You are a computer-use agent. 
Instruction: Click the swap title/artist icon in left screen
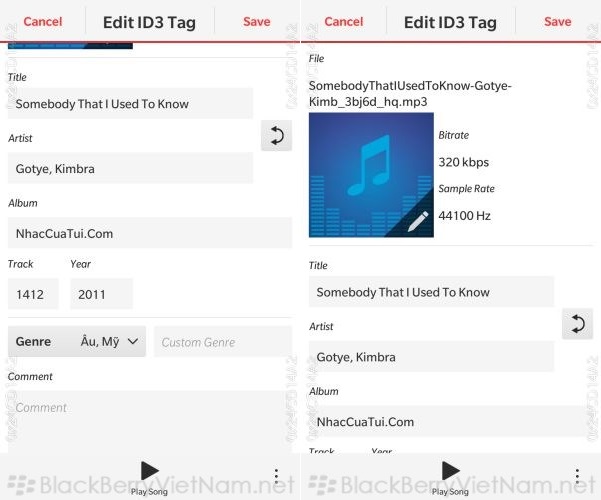(276, 135)
